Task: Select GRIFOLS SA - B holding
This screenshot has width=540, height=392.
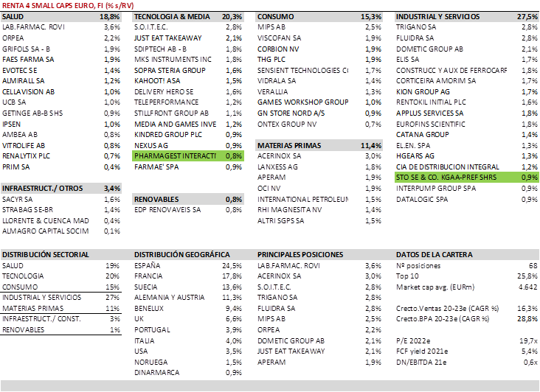Action: [26, 49]
